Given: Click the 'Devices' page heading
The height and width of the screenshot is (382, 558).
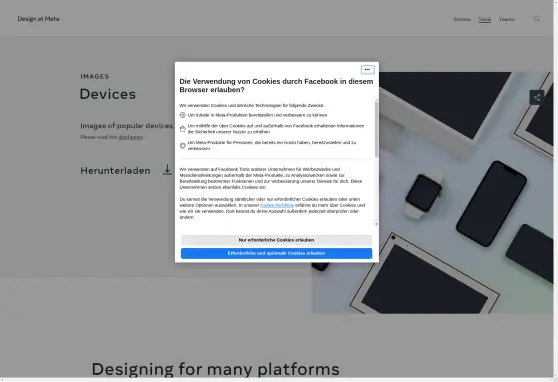Looking at the screenshot, I should pyautogui.click(x=108, y=94).
